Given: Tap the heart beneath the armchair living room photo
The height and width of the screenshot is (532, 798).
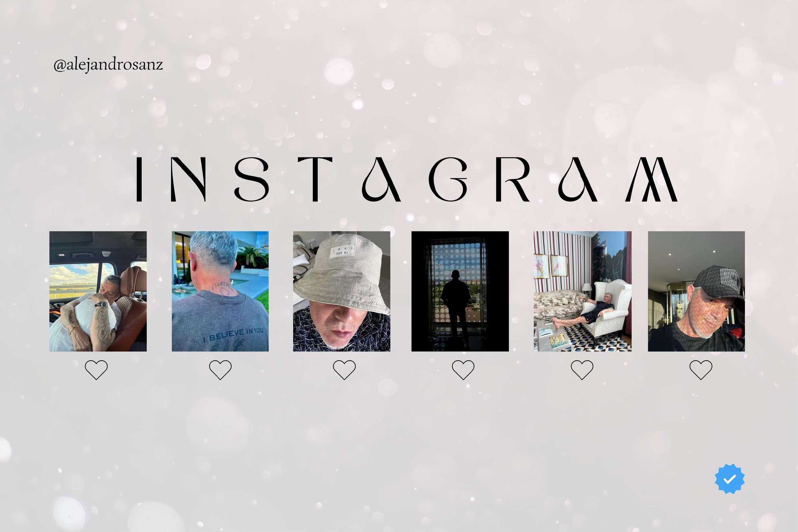Looking at the screenshot, I should 582,370.
